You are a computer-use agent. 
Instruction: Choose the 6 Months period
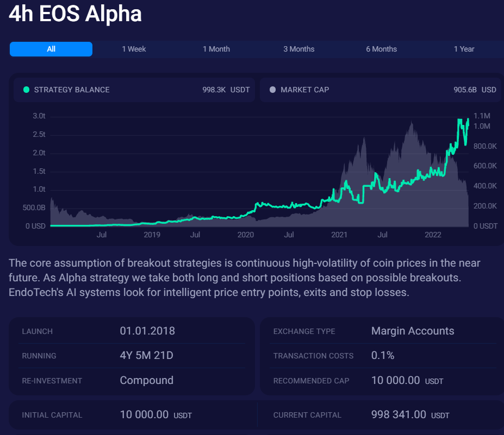381,49
